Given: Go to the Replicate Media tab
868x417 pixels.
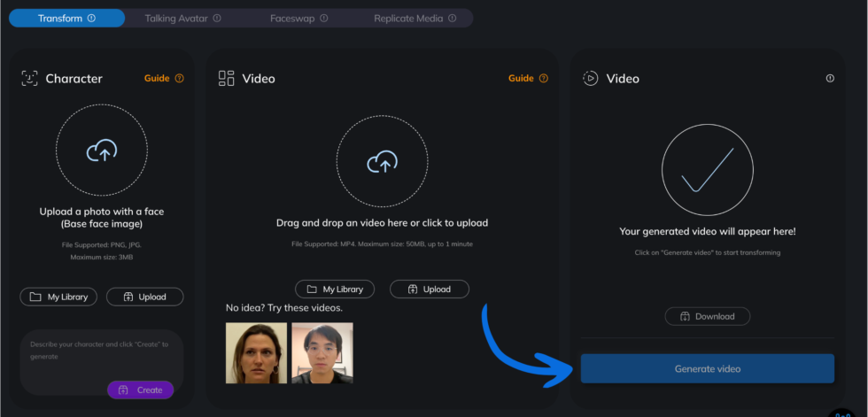Looking at the screenshot, I should tap(415, 19).
